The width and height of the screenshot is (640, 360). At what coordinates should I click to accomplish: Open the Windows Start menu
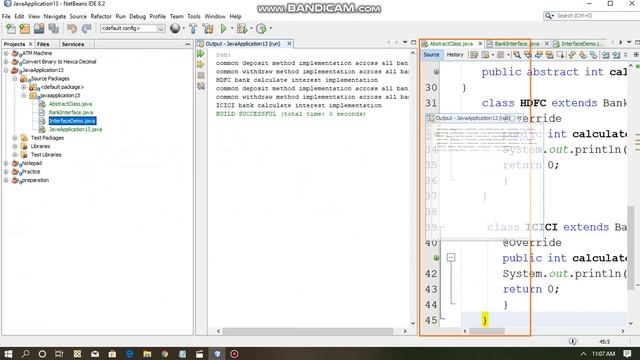coord(8,353)
